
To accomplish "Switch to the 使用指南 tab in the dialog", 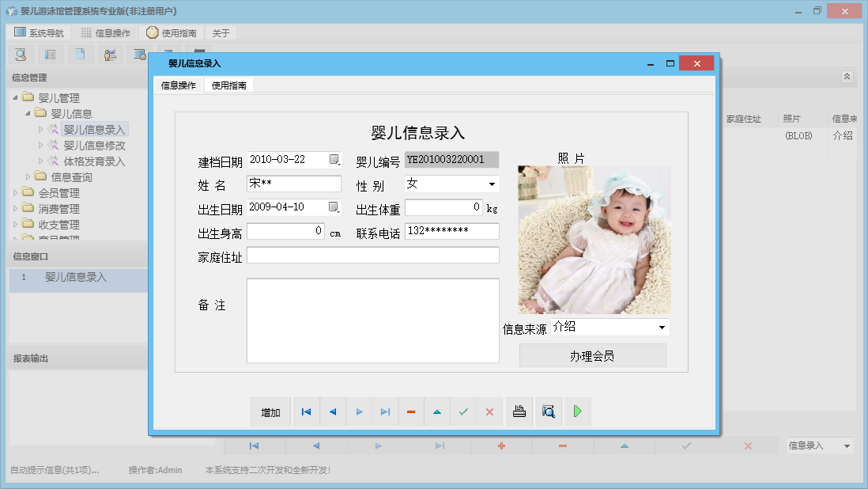I will 229,85.
